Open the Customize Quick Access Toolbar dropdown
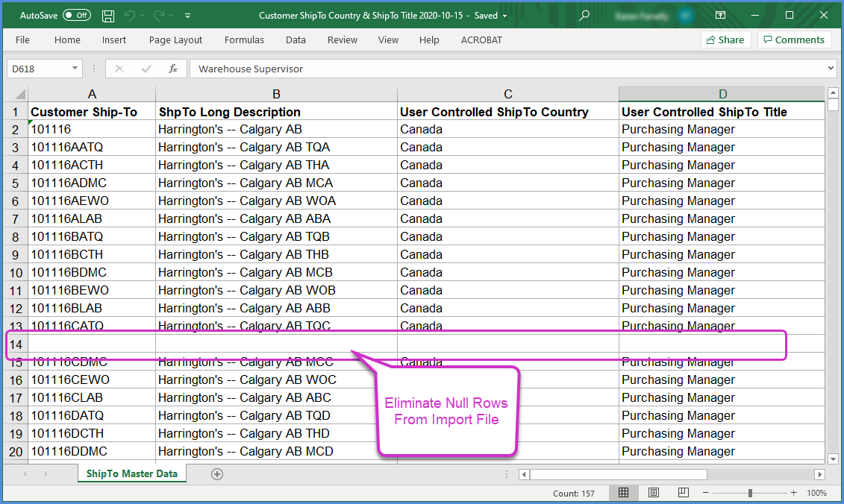This screenshot has height=504, width=844. point(187,16)
